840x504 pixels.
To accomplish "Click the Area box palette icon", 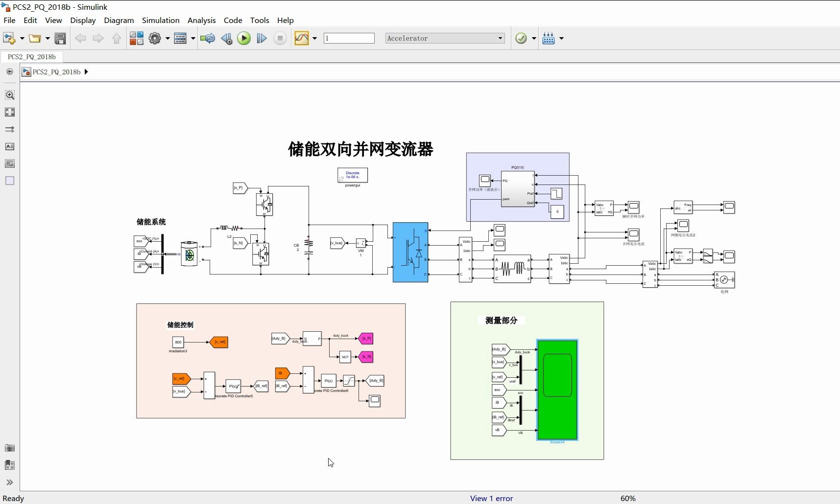I will (x=9, y=181).
